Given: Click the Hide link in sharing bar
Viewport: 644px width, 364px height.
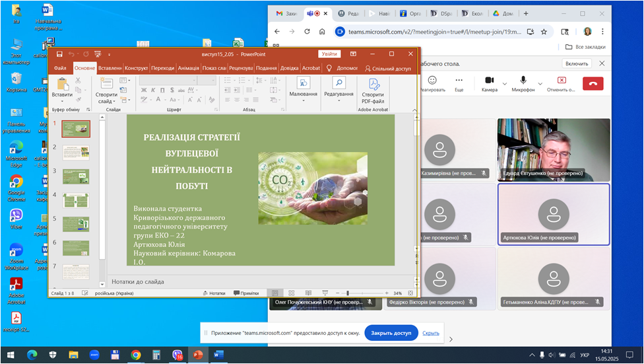Looking at the screenshot, I should [x=431, y=333].
